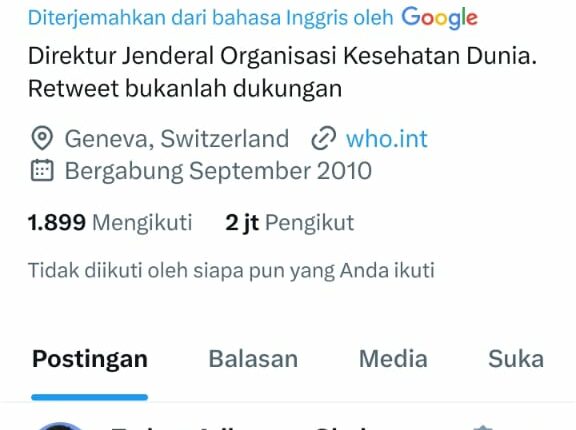Click the Direktur Jenderal bio line
The width and height of the screenshot is (576, 430).
click(282, 56)
